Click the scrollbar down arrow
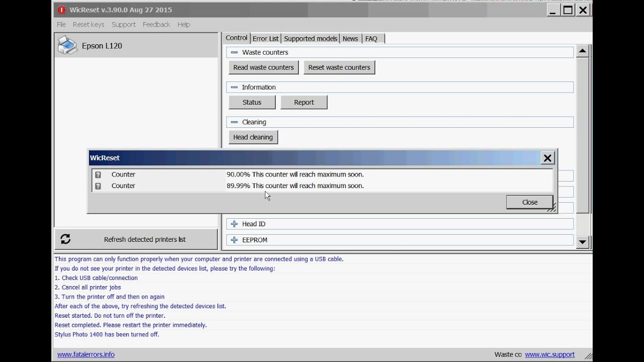 [x=583, y=242]
